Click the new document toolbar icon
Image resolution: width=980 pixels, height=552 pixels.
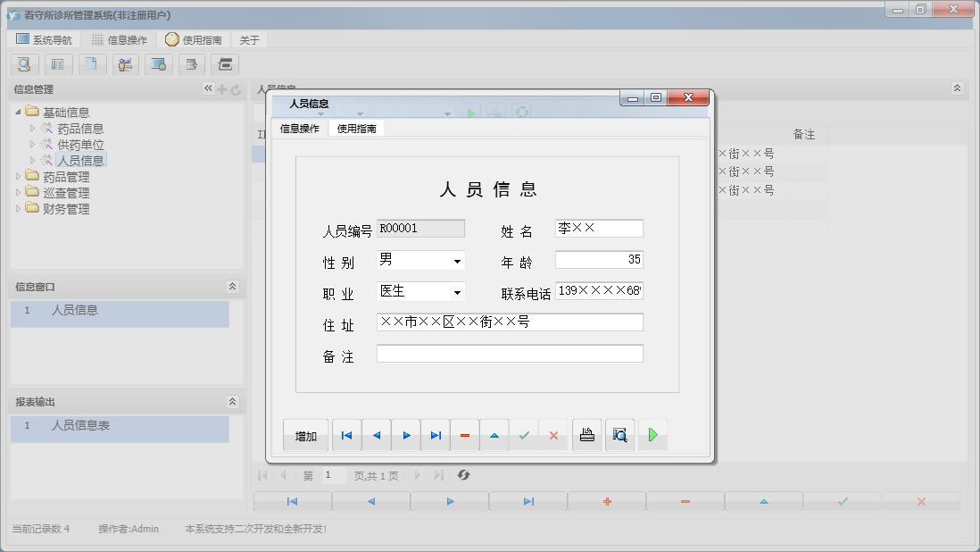click(x=92, y=64)
